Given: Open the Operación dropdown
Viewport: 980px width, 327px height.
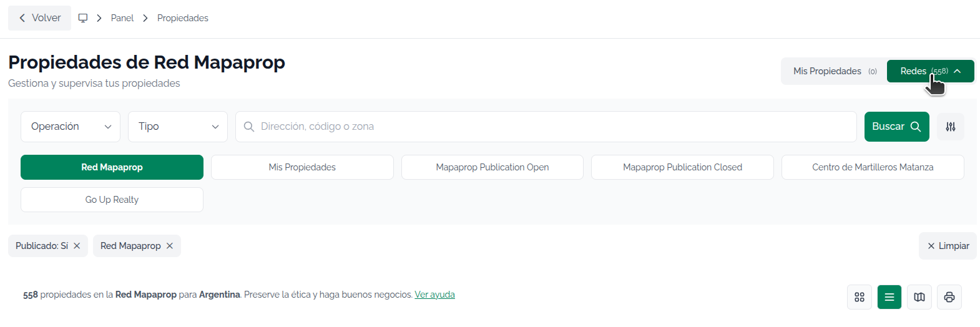Looking at the screenshot, I should [71, 127].
